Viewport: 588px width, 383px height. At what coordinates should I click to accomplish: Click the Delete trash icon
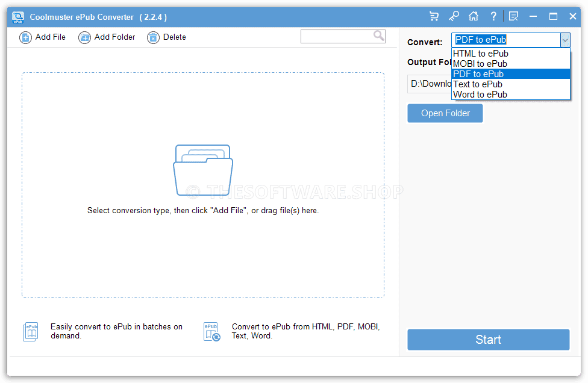pos(153,37)
